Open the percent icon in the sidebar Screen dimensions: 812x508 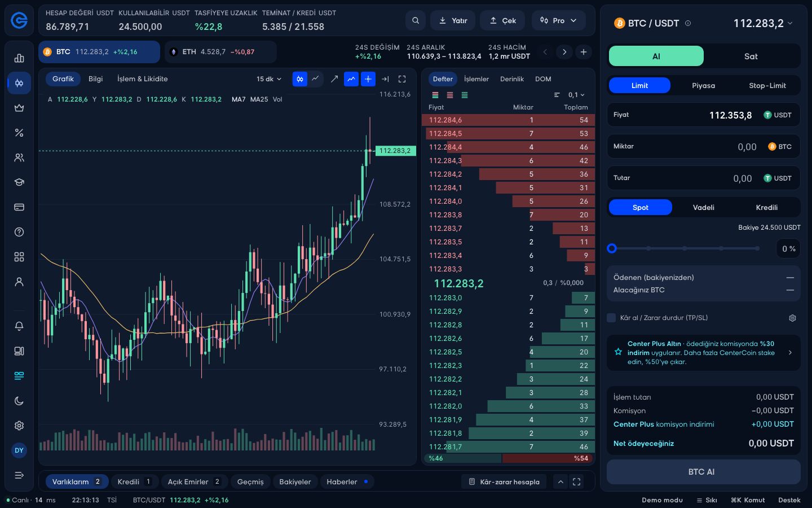coord(19,133)
